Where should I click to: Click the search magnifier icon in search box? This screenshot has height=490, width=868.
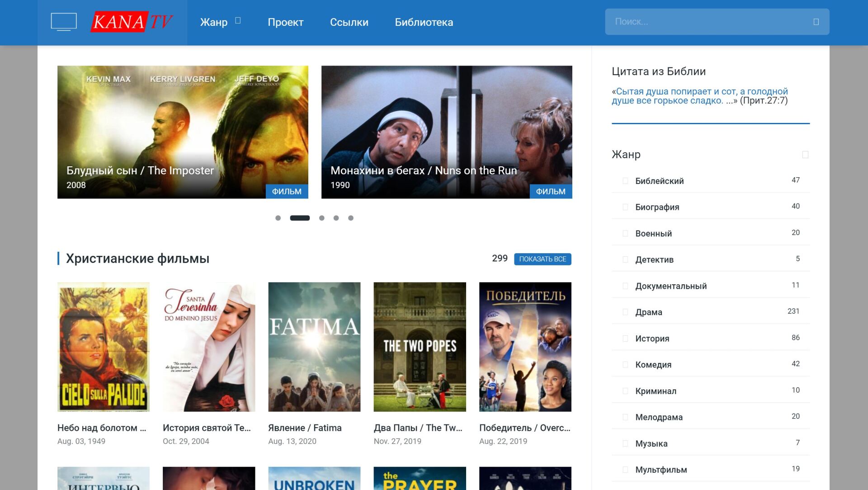[x=816, y=22]
